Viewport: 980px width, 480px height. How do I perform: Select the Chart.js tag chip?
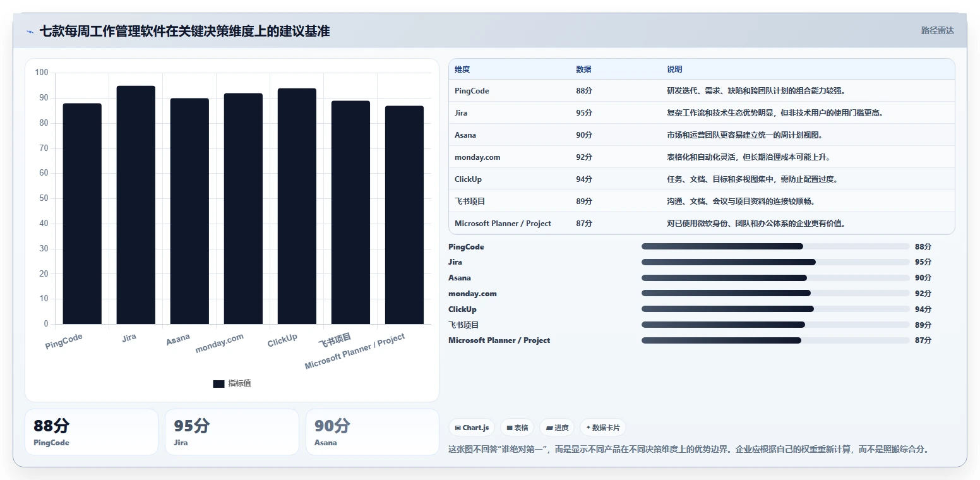coord(472,428)
